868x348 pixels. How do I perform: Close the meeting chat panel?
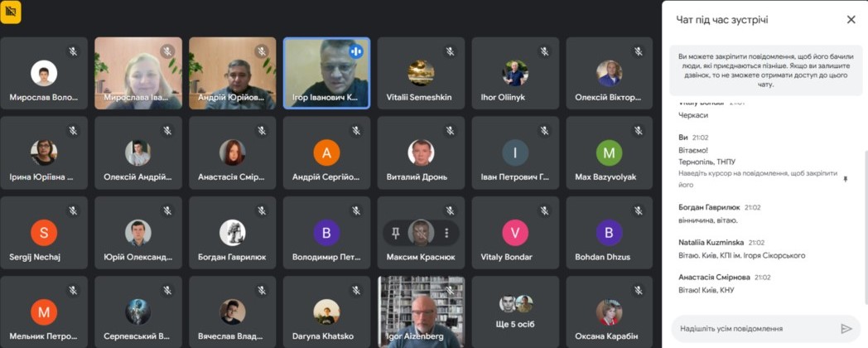(x=851, y=20)
